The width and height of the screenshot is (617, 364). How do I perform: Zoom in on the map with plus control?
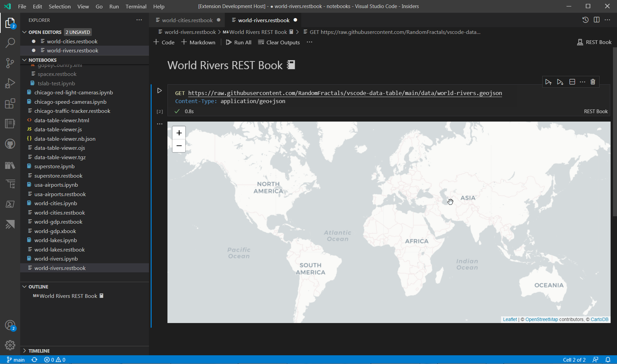pyautogui.click(x=179, y=132)
